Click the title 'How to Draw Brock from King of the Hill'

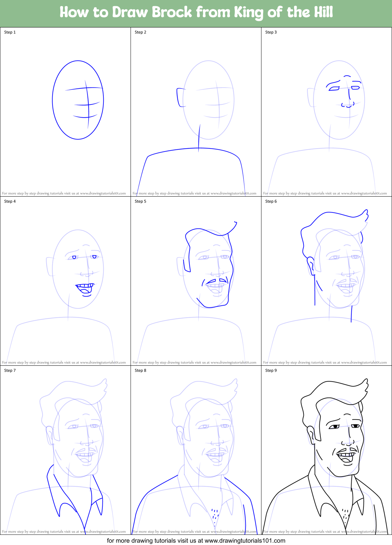click(196, 13)
